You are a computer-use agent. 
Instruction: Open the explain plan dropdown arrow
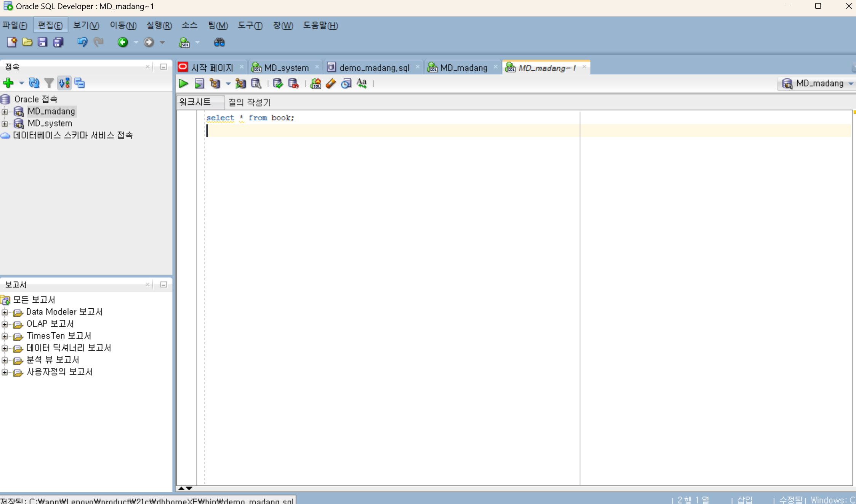[228, 84]
